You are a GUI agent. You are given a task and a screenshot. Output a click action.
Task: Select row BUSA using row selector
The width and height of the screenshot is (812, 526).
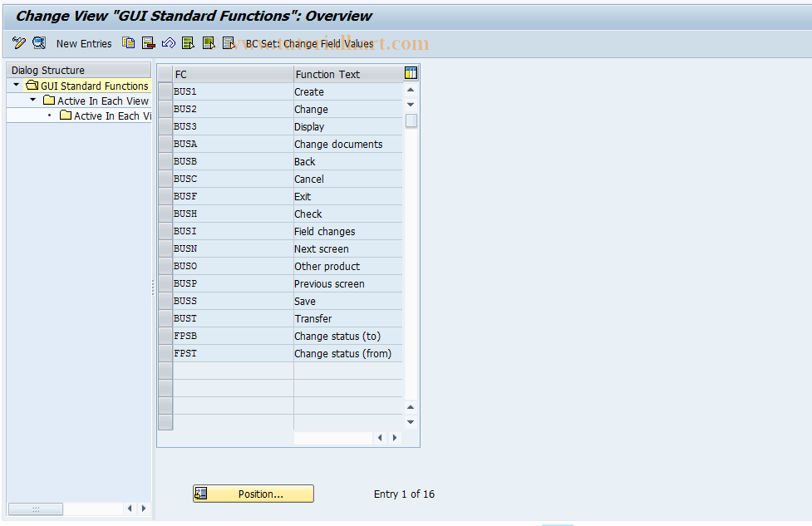coord(165,144)
